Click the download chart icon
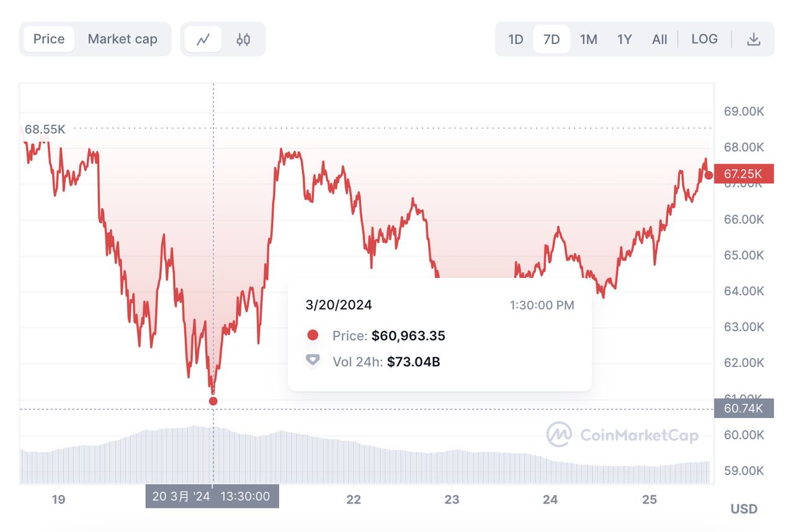Screen dimensions: 794x532 pyautogui.click(x=753, y=40)
